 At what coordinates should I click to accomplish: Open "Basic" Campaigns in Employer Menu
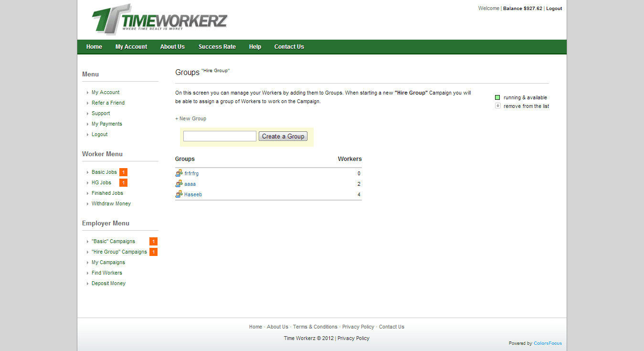click(113, 241)
